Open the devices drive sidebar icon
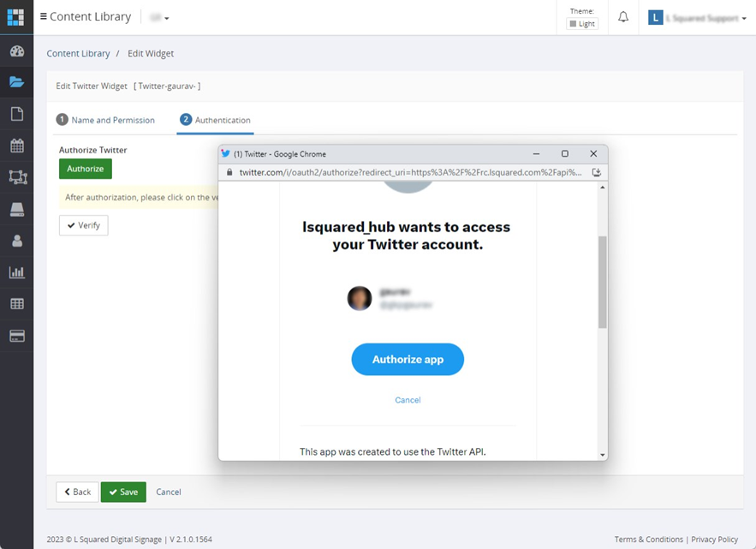This screenshot has width=756, height=549. click(17, 209)
